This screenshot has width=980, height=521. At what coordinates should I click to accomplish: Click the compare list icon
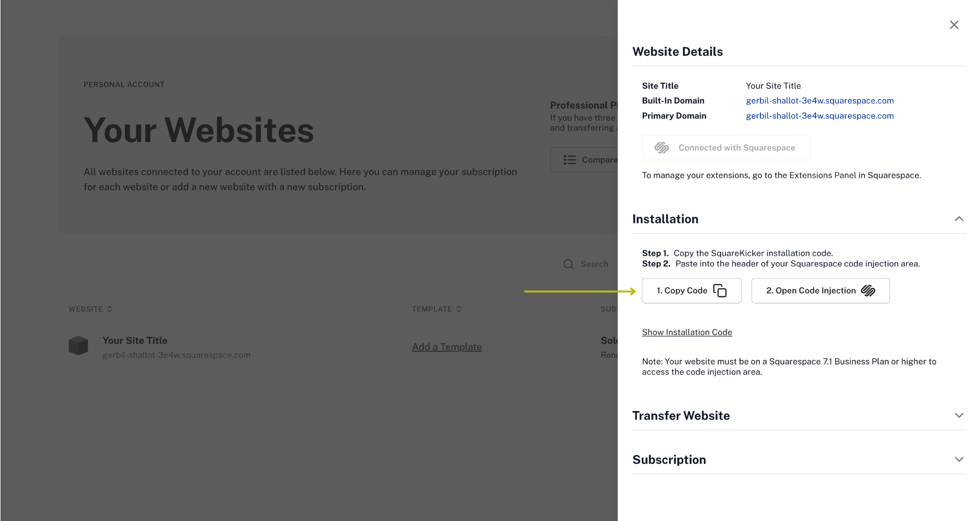pos(569,160)
